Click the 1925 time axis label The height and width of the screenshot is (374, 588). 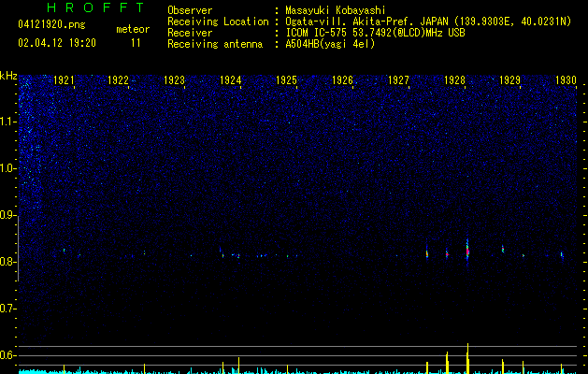pyautogui.click(x=286, y=80)
